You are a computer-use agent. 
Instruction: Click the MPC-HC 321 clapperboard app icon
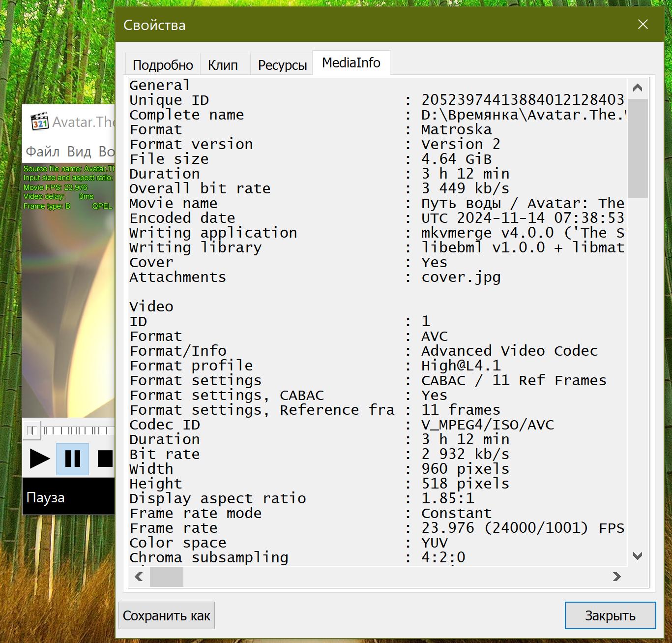[40, 122]
